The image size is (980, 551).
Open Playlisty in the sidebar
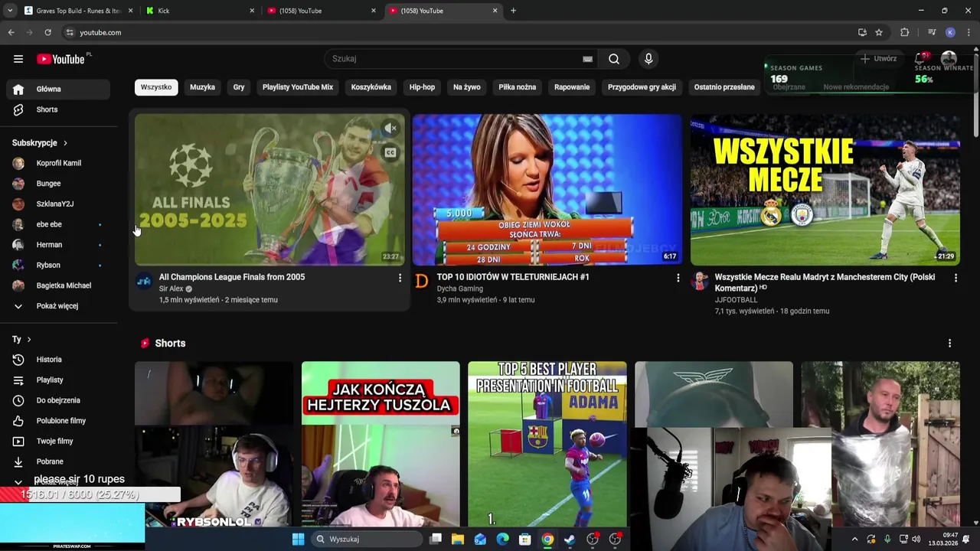[58, 380]
